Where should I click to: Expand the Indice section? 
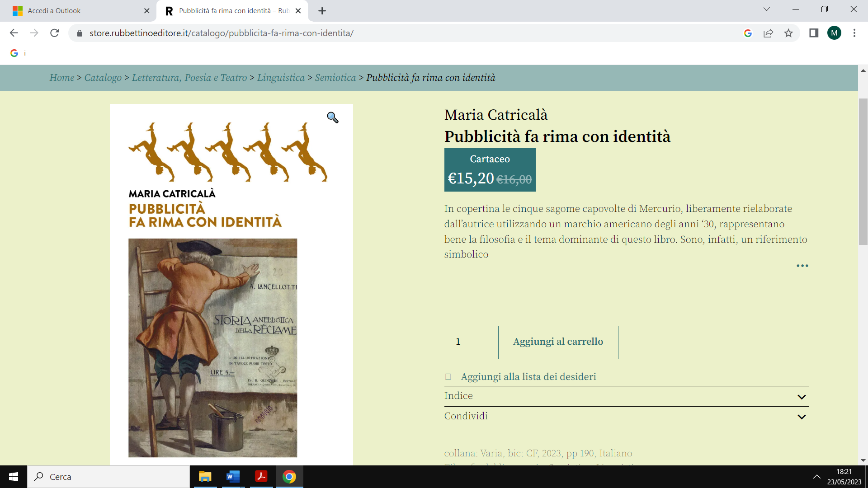[x=626, y=396]
